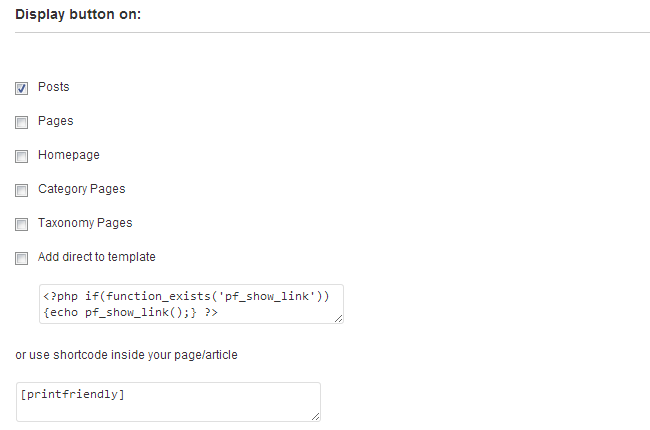Screen dimensions: 650x430
Task: Click the Posts label text
Action: 53,87
